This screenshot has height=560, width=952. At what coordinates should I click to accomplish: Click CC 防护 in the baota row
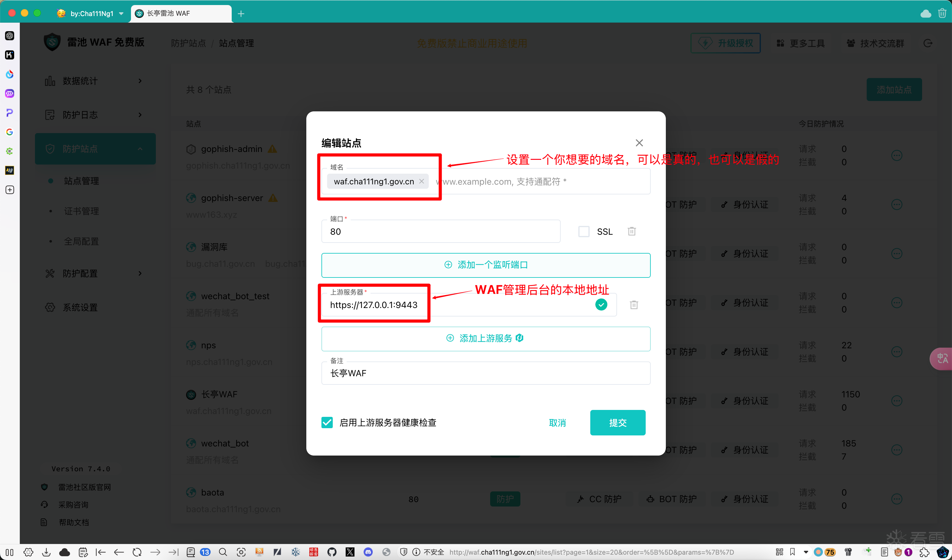(x=599, y=499)
